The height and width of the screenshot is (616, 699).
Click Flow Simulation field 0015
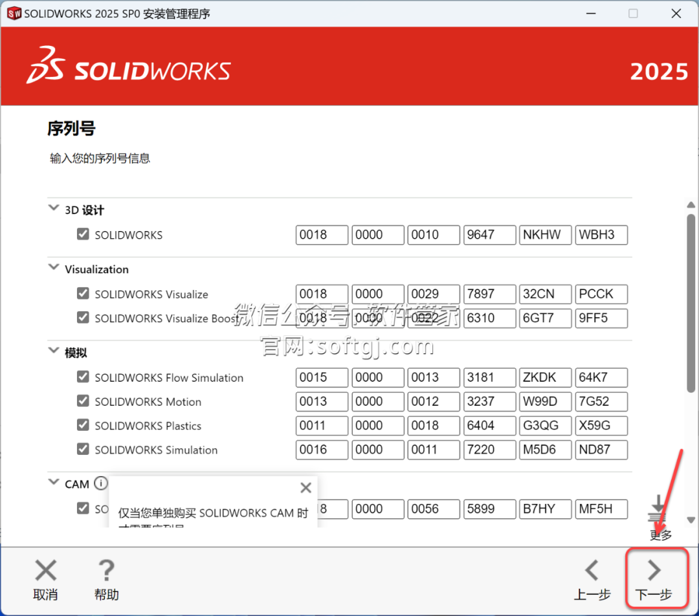click(322, 377)
